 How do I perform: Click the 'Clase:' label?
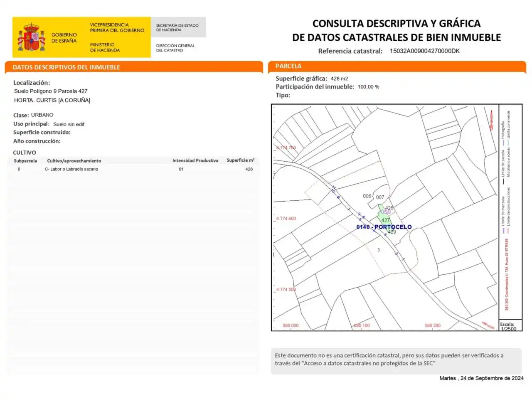pyautogui.click(x=21, y=116)
